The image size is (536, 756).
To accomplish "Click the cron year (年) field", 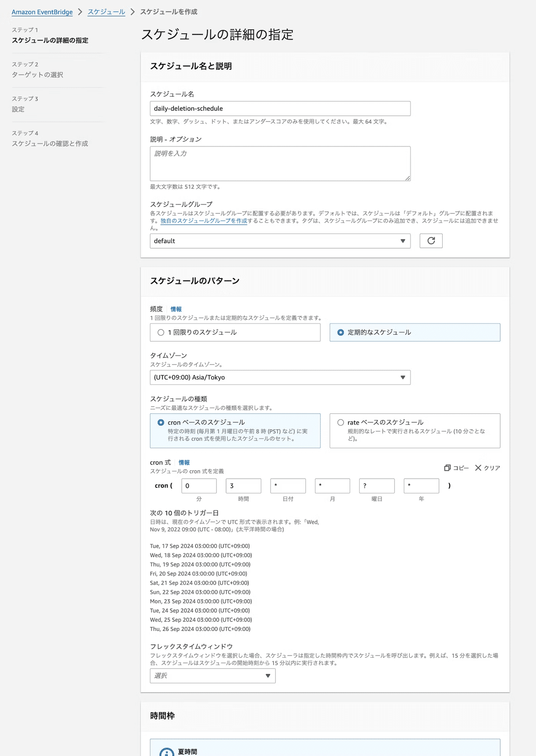I will pos(421,486).
